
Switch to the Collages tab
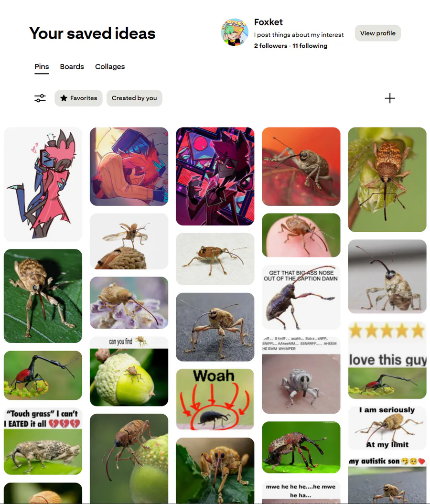point(110,66)
